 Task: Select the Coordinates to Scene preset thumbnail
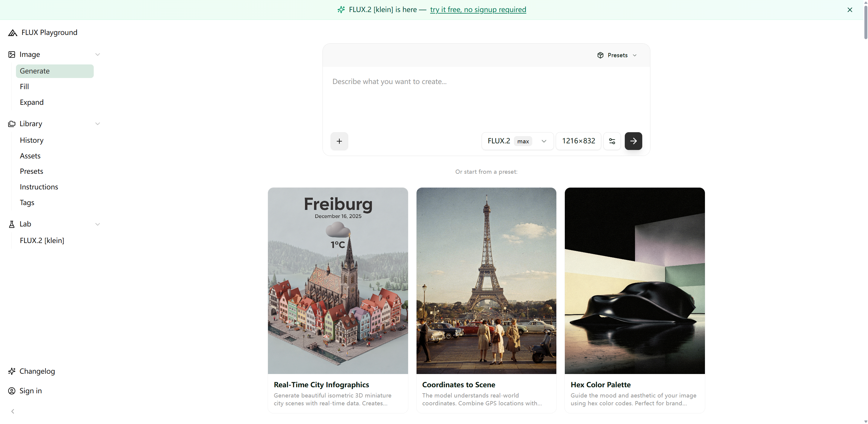[x=486, y=281]
